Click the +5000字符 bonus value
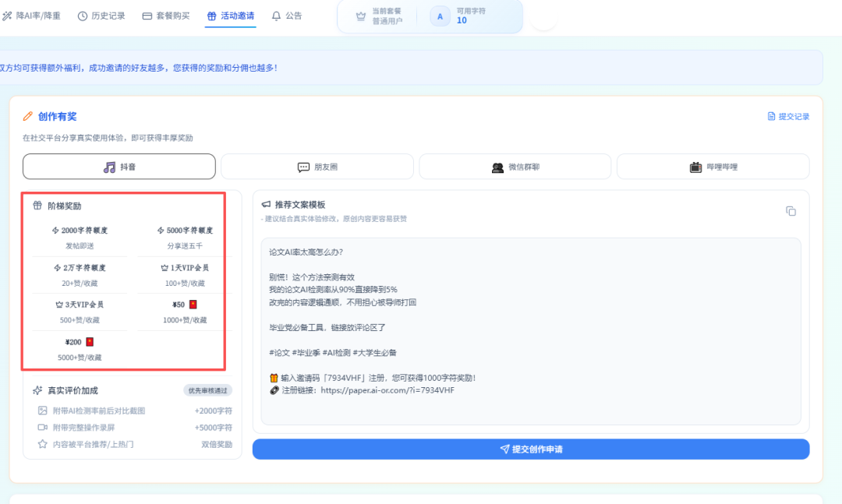The width and height of the screenshot is (842, 504). [x=213, y=428]
